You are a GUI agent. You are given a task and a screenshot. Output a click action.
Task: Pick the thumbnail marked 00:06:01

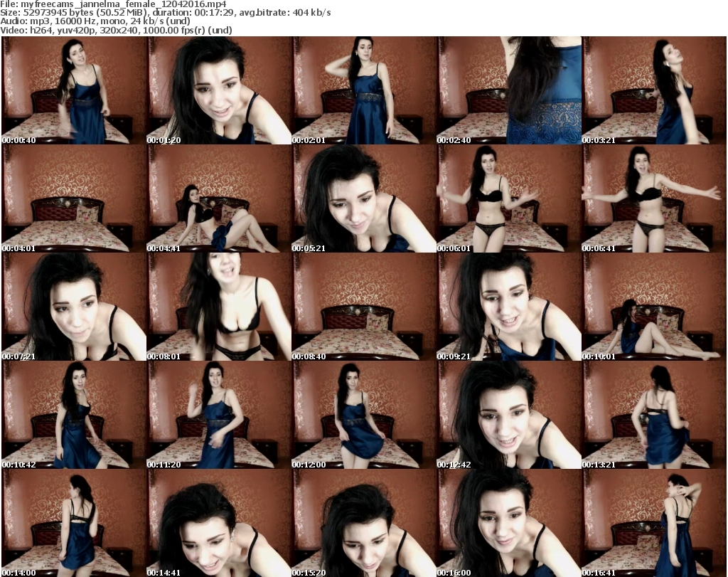pos(509,198)
